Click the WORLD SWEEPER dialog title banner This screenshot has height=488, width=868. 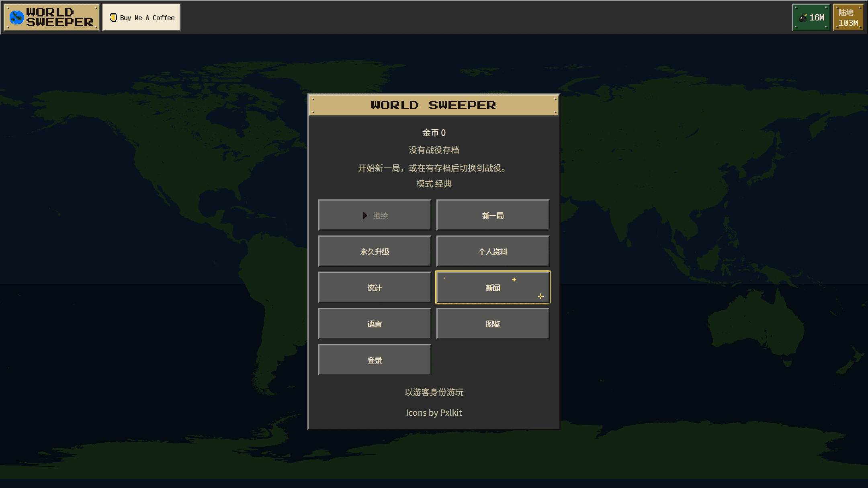434,105
